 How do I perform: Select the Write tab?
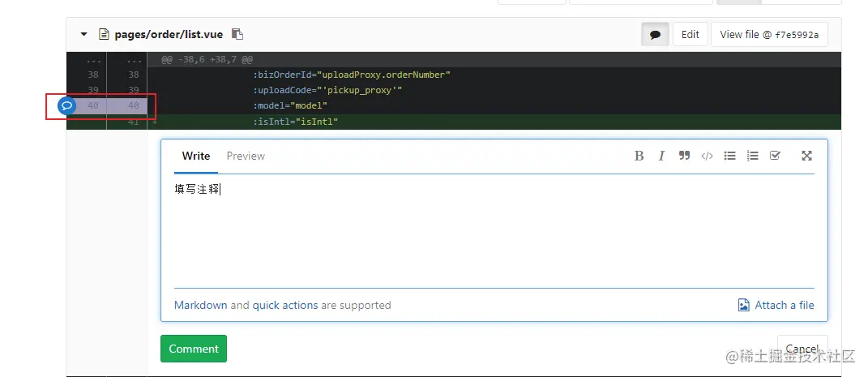195,156
